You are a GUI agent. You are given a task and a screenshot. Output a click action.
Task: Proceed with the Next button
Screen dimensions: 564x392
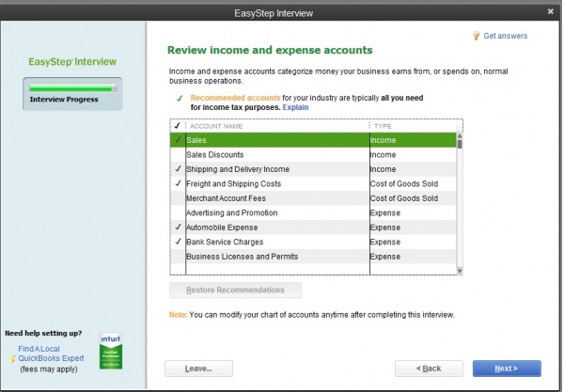tap(507, 368)
